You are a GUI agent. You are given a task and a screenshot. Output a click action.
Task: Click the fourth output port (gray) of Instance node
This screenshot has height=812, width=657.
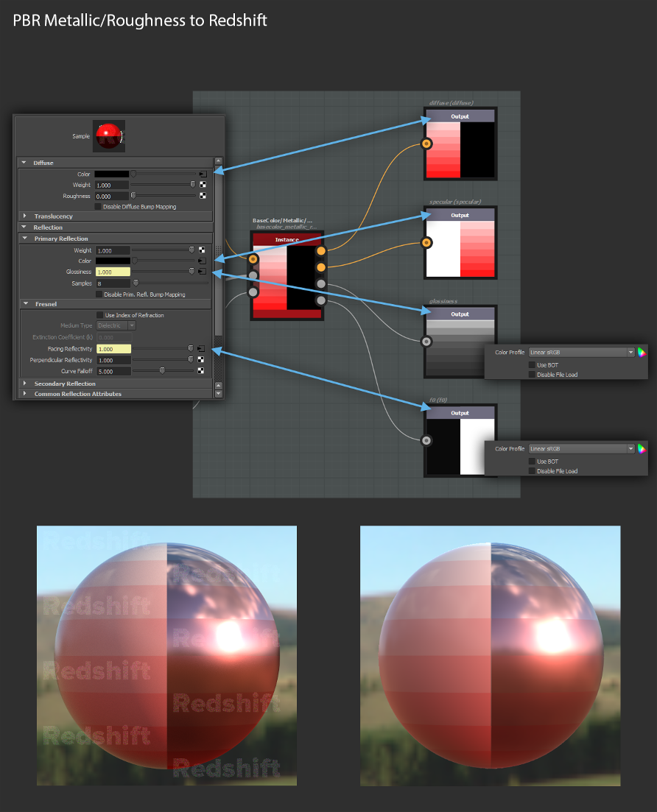pos(321,300)
